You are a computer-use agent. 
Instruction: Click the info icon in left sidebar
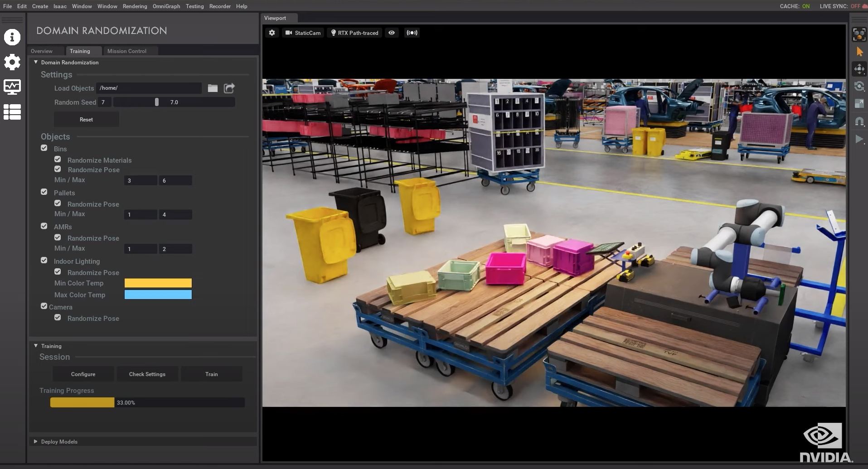tap(12, 37)
